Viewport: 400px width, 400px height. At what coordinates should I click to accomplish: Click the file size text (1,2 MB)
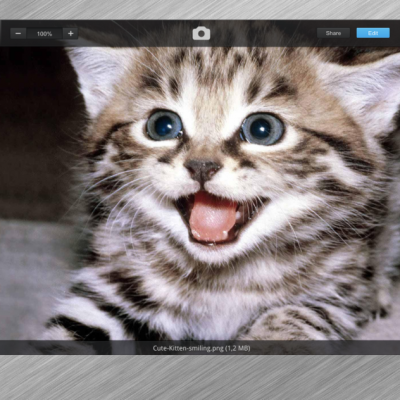[x=238, y=349]
